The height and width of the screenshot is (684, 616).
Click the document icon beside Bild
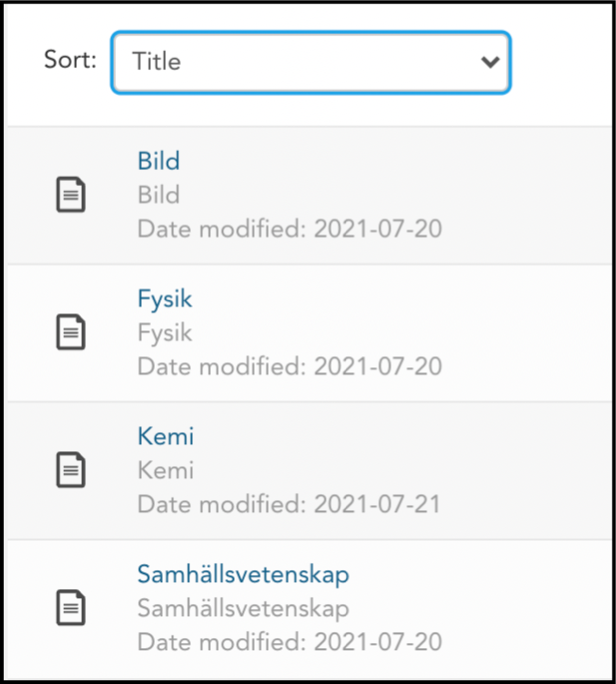(71, 195)
